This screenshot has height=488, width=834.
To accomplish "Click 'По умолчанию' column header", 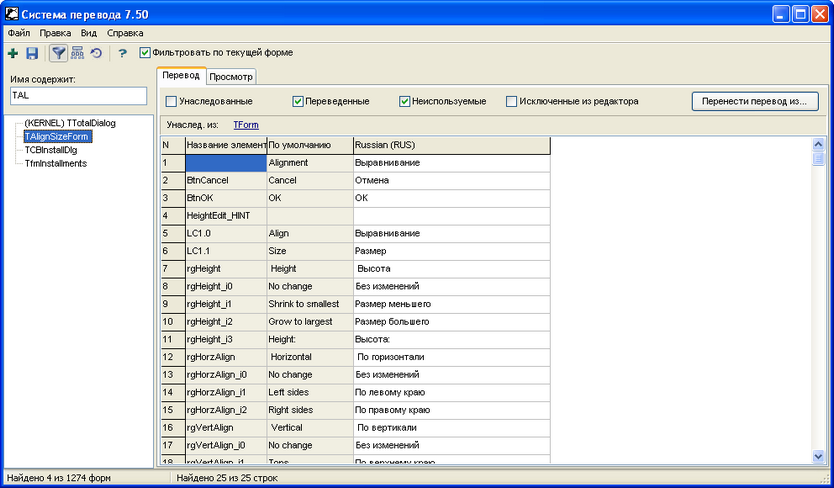I will [x=310, y=145].
